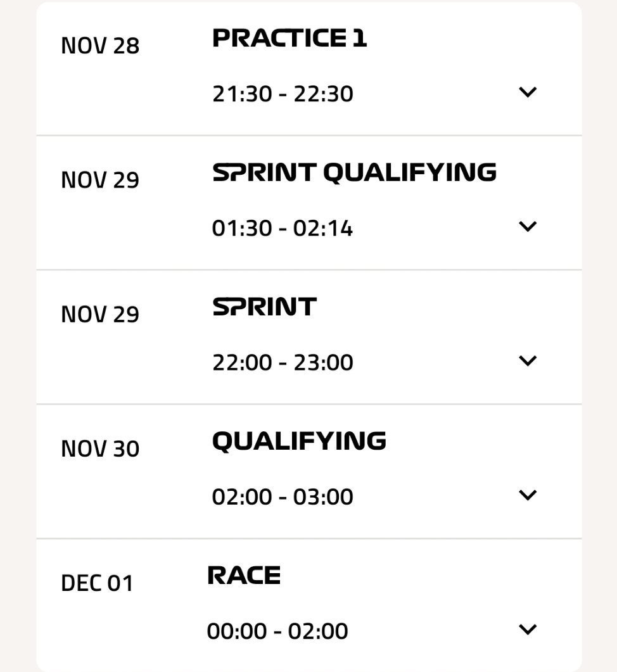The image size is (617, 672).
Task: Expand the Sprint Qualifying chevron arrow
Action: tap(527, 227)
